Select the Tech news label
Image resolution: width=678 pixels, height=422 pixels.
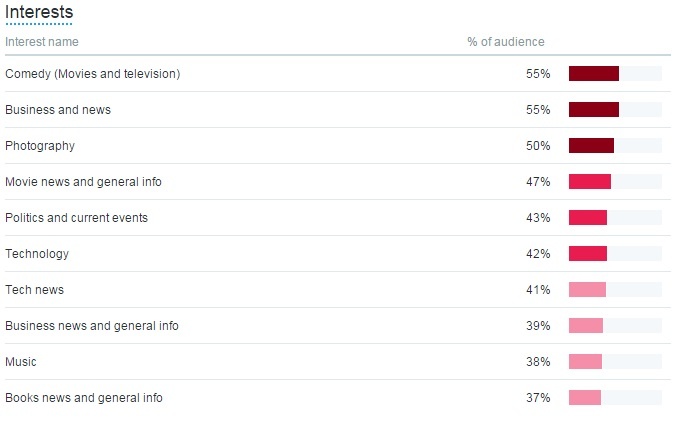tap(34, 290)
